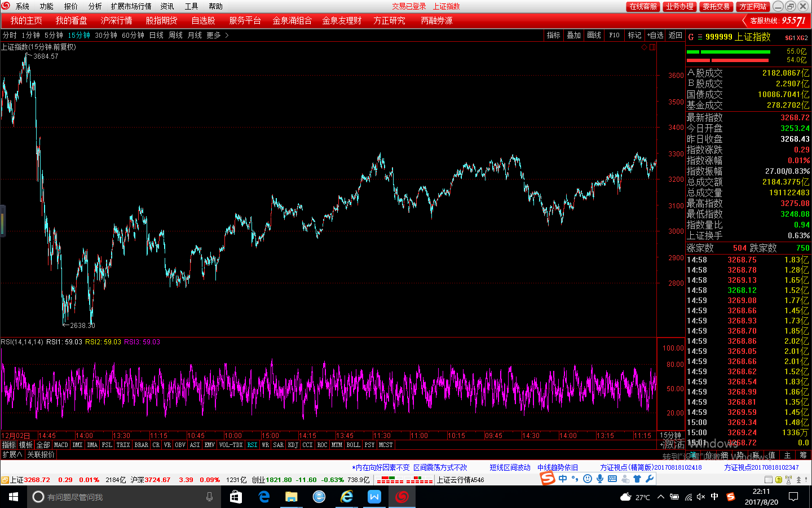Open the 模板 template list

tap(26, 445)
